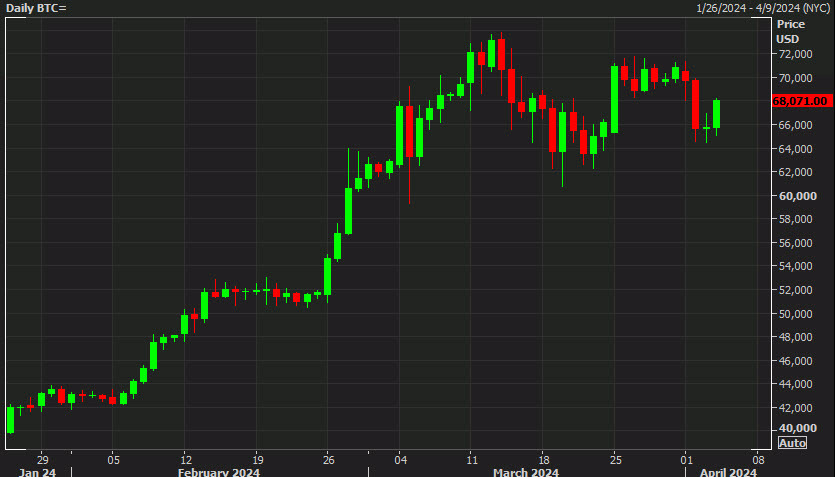Click the 04 date label on the time axis
The width and height of the screenshot is (835, 477).
[400, 460]
